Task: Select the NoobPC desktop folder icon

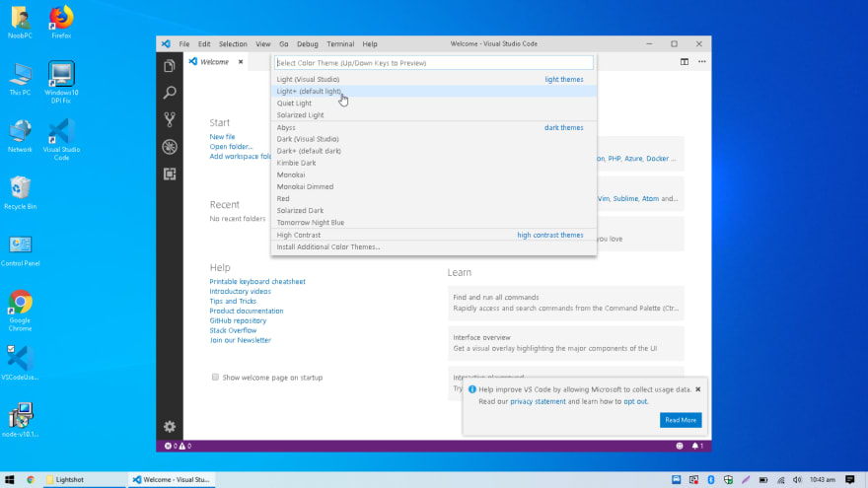Action: [20, 22]
